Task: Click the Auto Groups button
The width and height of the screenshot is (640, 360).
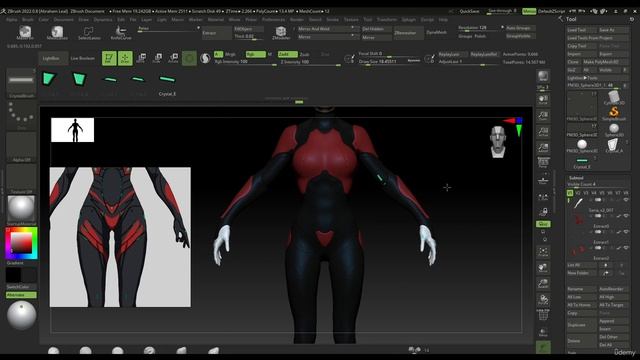Action: click(x=520, y=28)
